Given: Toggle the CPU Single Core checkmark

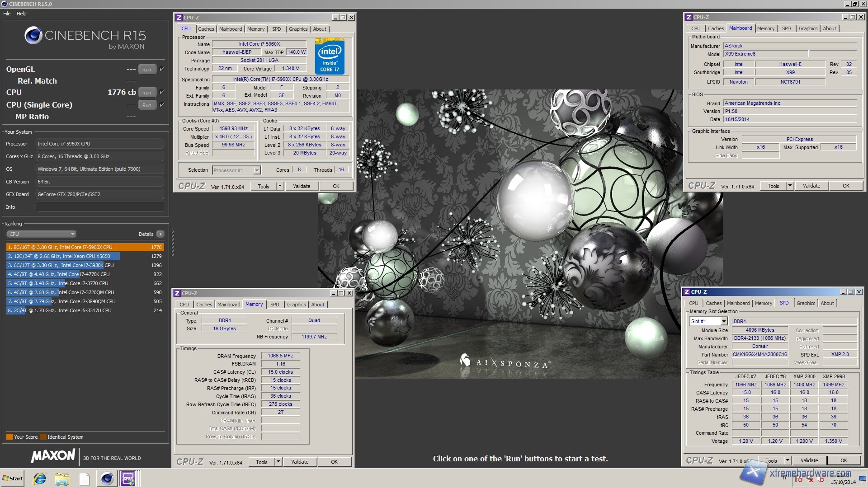Looking at the screenshot, I should coord(162,105).
